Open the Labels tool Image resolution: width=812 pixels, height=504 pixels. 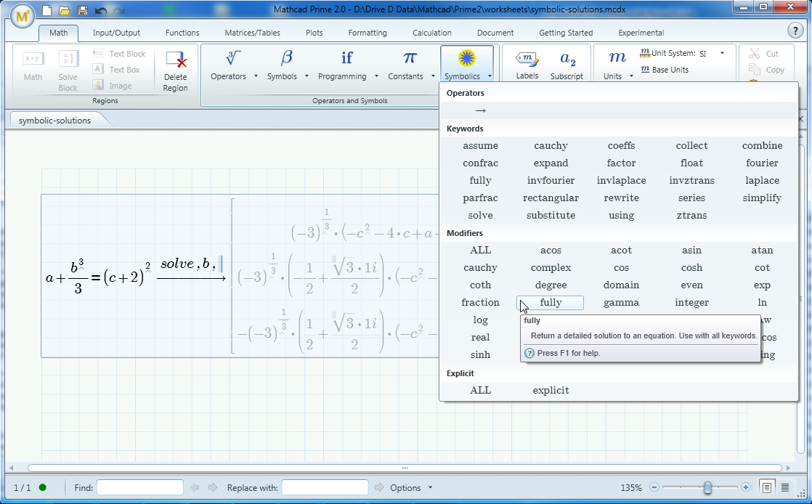pos(527,65)
